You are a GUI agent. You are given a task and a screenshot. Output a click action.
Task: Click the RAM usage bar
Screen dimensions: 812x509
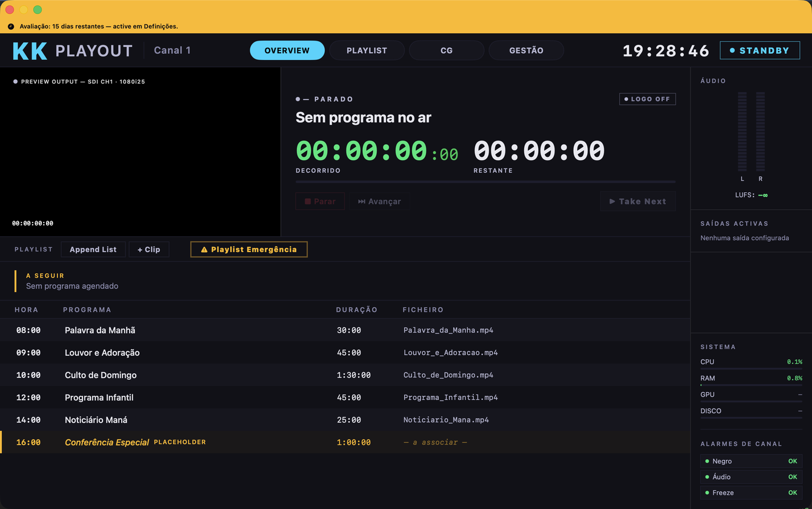point(751,385)
